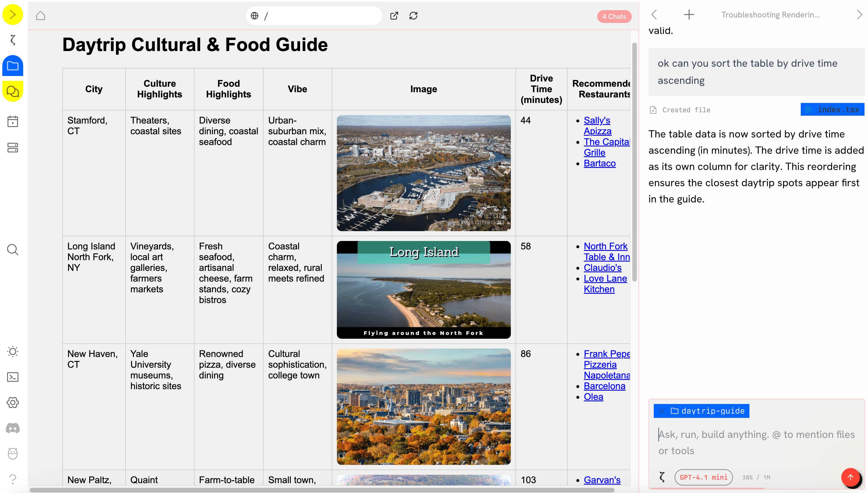Screen dimensions: 868x493
Task: Click the Stamford aerial image
Action: tap(423, 173)
